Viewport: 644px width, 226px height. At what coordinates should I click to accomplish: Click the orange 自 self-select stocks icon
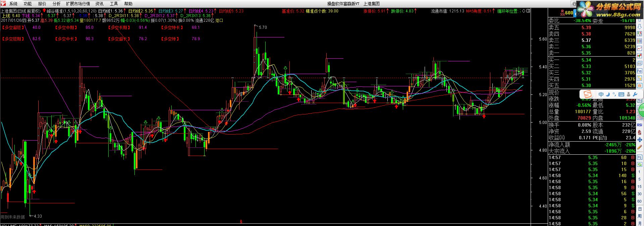point(640,85)
